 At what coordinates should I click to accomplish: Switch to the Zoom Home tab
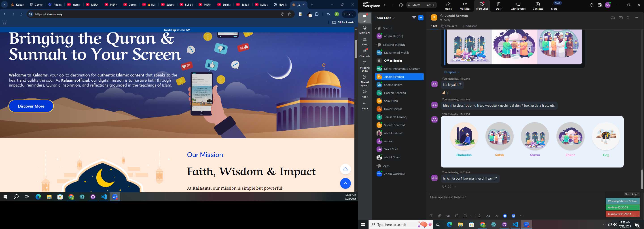point(448,6)
